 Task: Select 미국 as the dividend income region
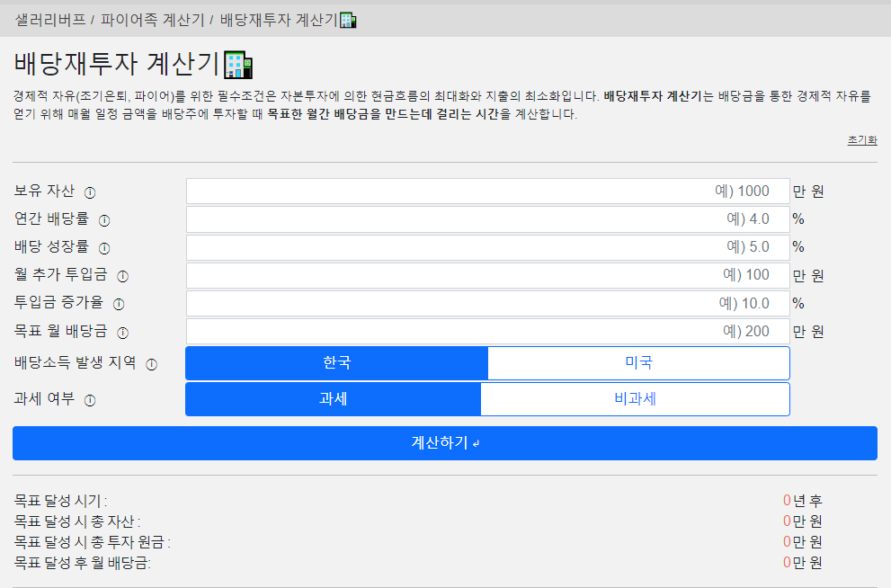637,362
